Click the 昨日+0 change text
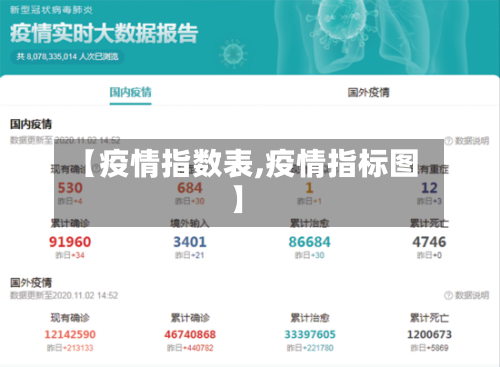500x367 pixels. click(429, 255)
